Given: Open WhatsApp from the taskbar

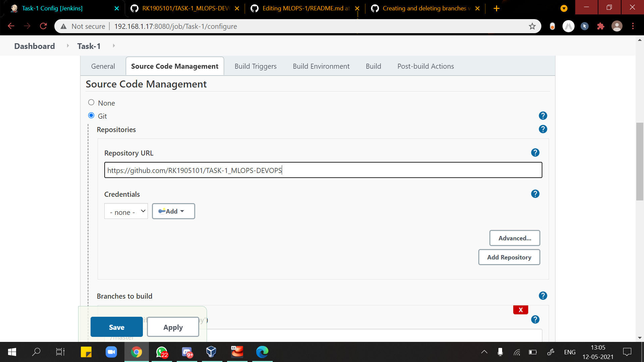Looking at the screenshot, I should click(162, 352).
